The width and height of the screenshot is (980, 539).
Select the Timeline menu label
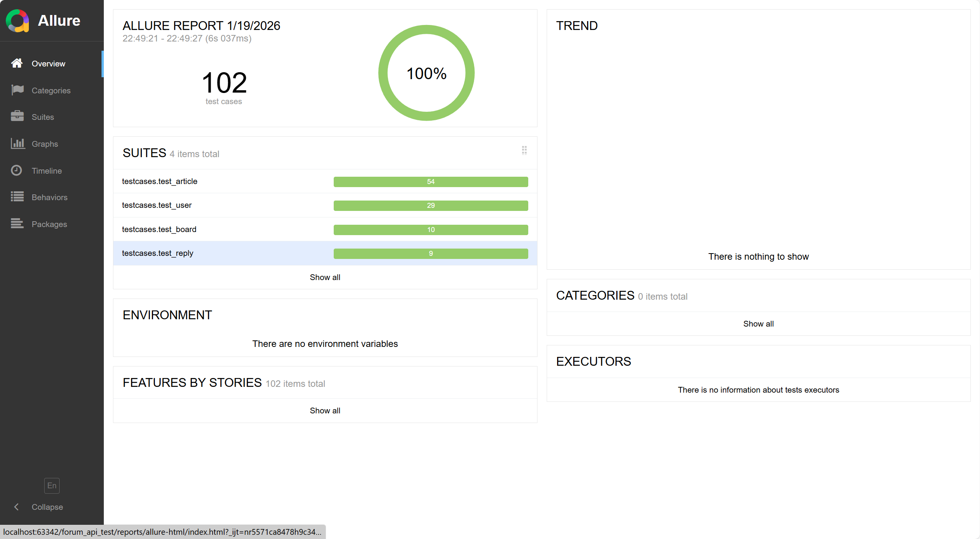(x=47, y=171)
